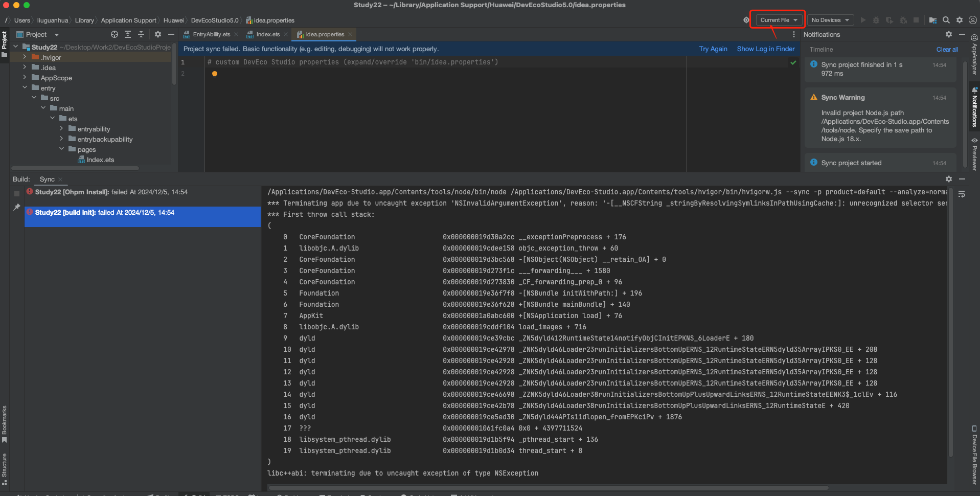Open the Project view mode dropdown

pyautogui.click(x=38, y=34)
